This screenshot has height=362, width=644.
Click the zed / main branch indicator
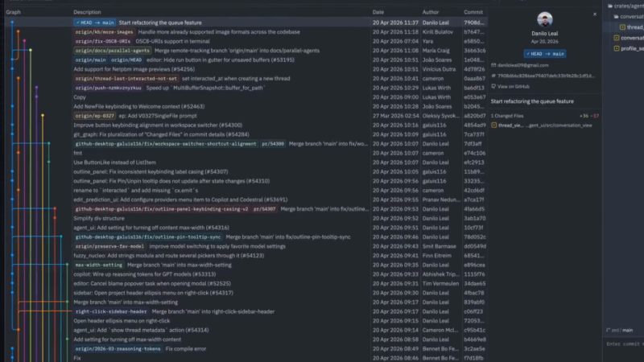(620, 331)
